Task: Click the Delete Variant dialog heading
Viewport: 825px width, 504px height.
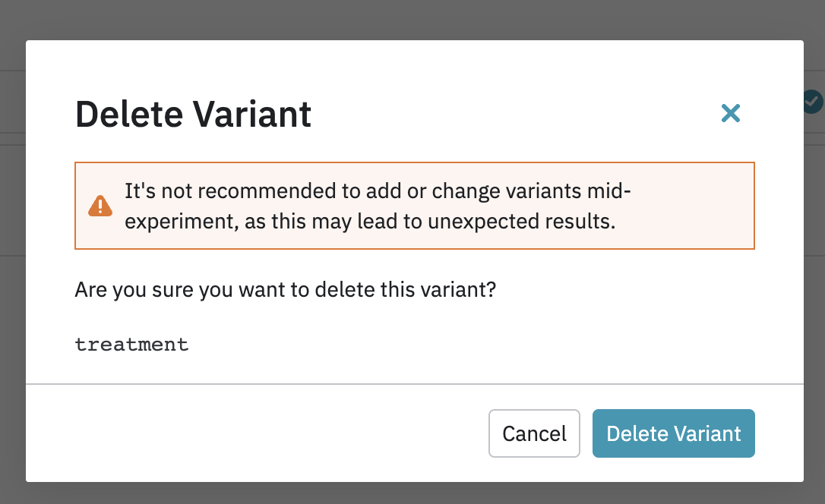Action: pos(193,114)
